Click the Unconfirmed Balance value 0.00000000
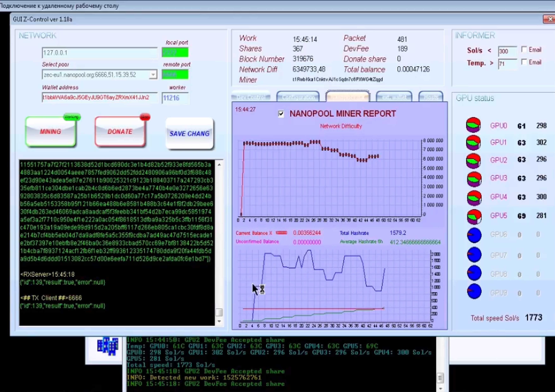This screenshot has width=555, height=392. (307, 242)
